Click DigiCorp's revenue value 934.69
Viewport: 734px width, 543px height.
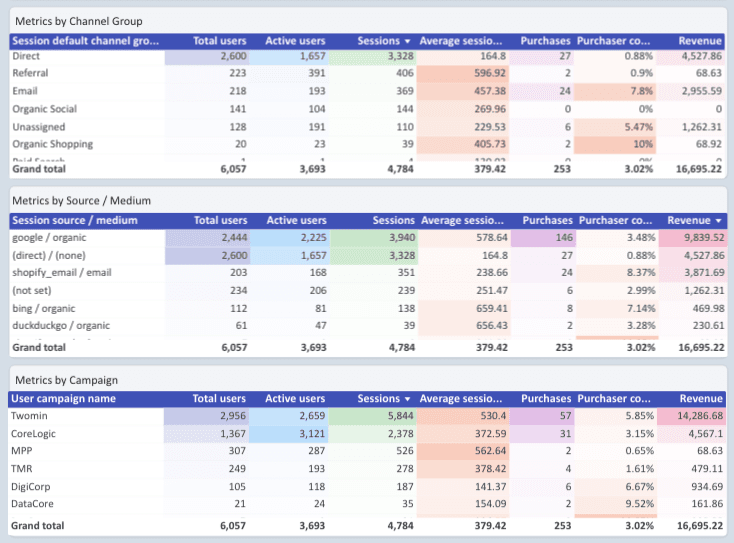pos(691,486)
